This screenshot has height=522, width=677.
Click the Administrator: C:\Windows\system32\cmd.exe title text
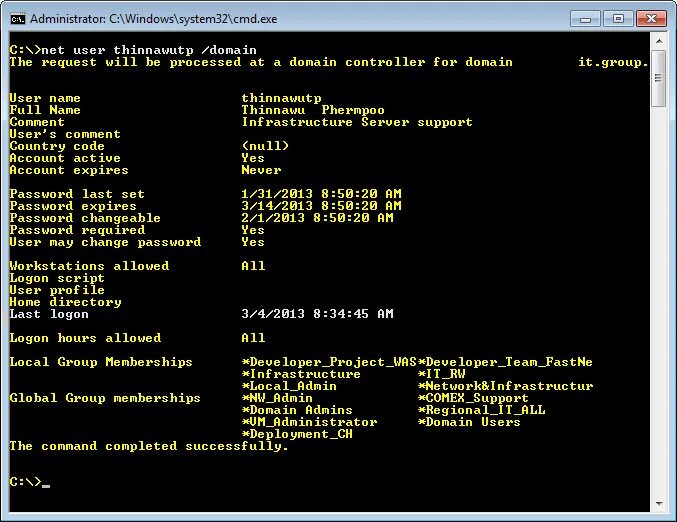(x=154, y=19)
